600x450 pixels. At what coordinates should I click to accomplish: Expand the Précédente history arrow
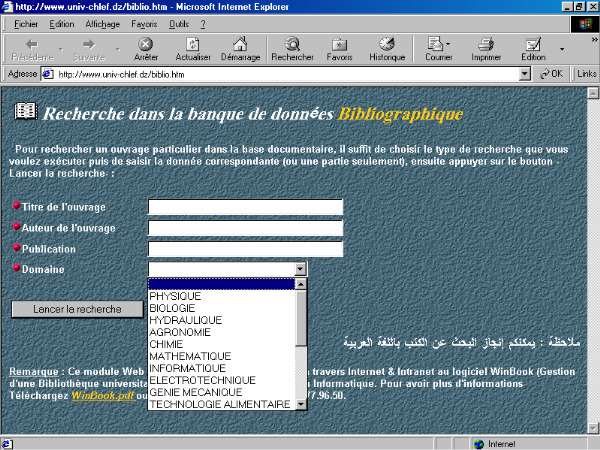[x=60, y=49]
